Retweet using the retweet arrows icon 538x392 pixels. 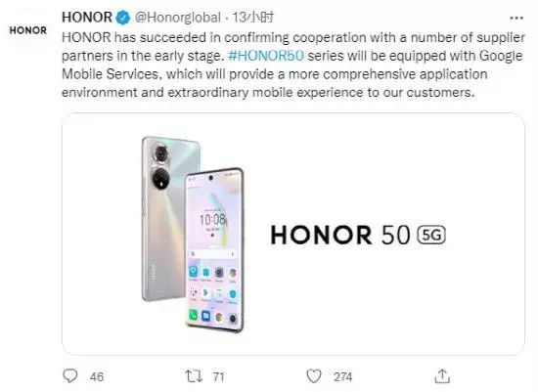(194, 376)
